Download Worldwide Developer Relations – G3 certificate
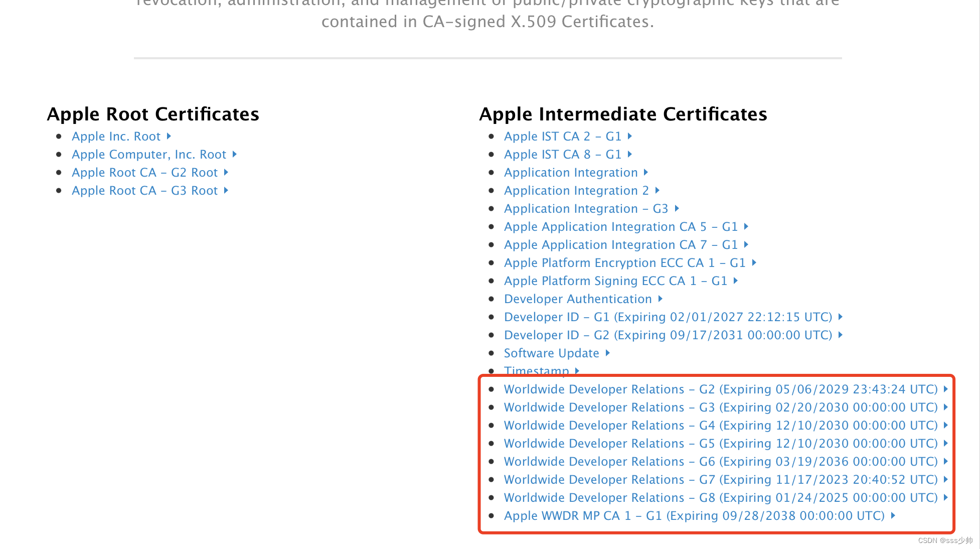The width and height of the screenshot is (980, 549). pyautogui.click(x=721, y=407)
